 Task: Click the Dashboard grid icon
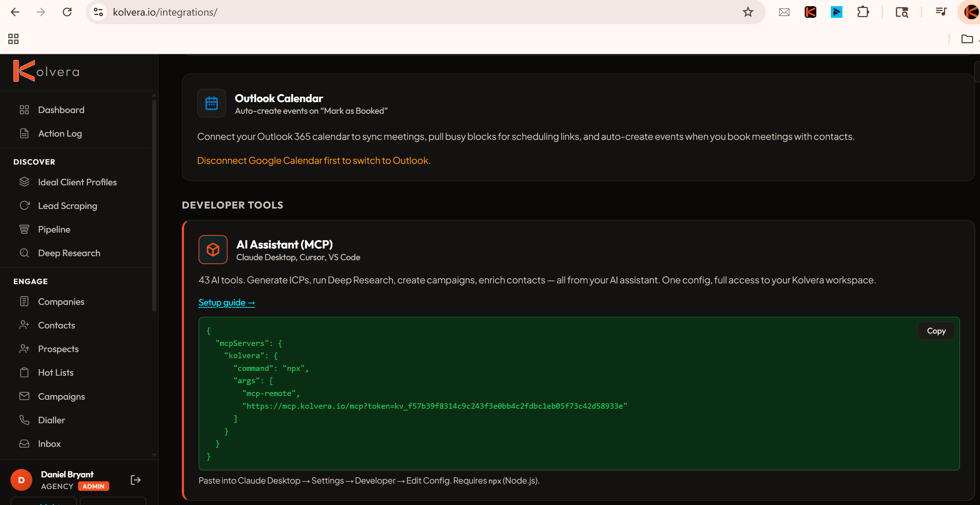pyautogui.click(x=24, y=110)
